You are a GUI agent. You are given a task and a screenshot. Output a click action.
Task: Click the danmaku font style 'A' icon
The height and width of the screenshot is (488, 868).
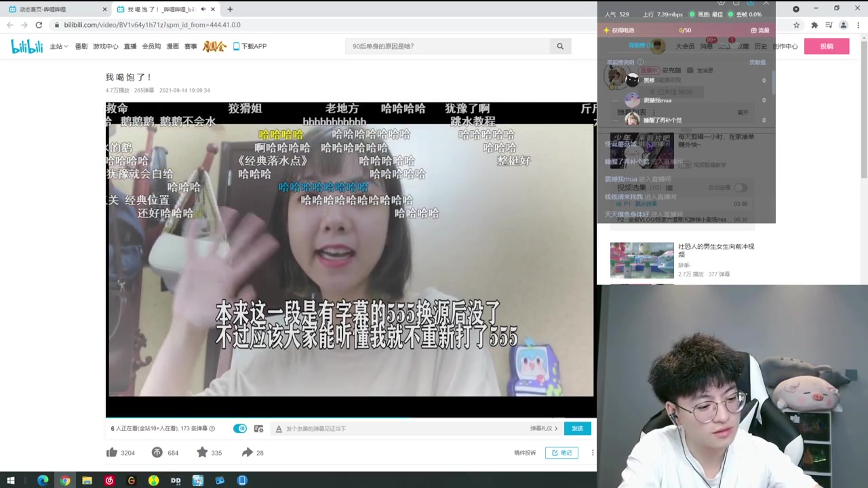[278, 428]
